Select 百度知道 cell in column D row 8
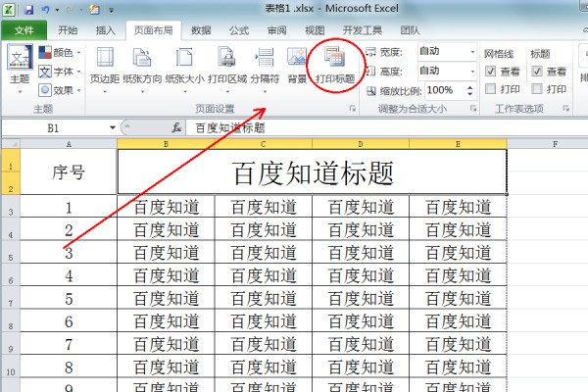 [361, 320]
